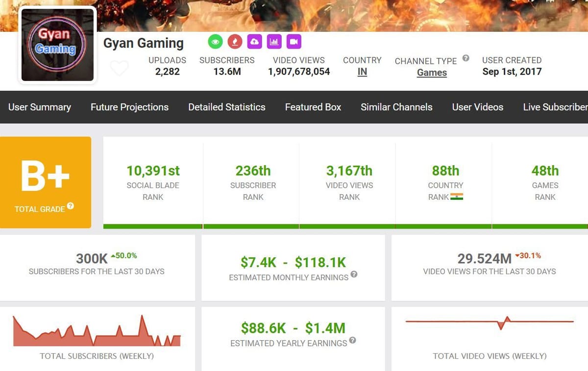
Task: Click the green eye live views icon
Action: click(x=216, y=42)
